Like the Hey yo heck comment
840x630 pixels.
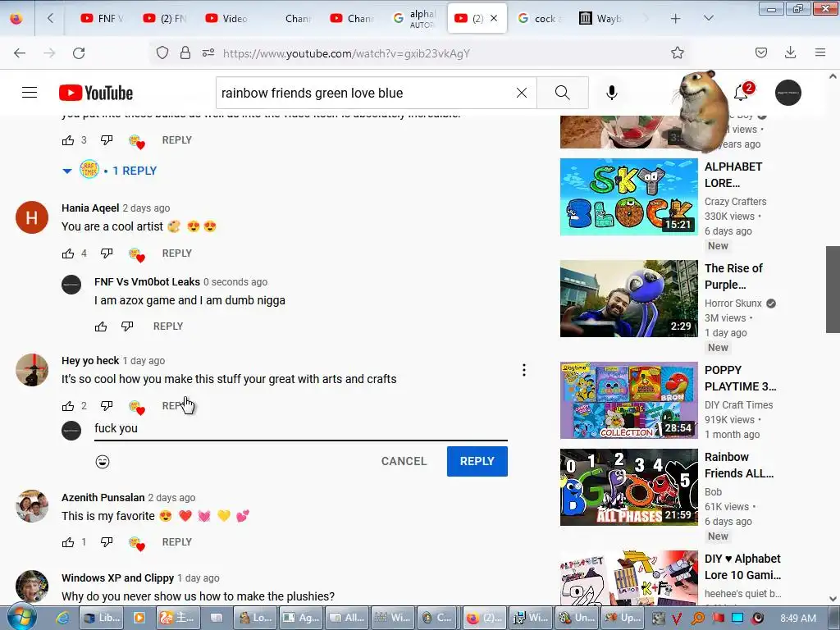68,406
